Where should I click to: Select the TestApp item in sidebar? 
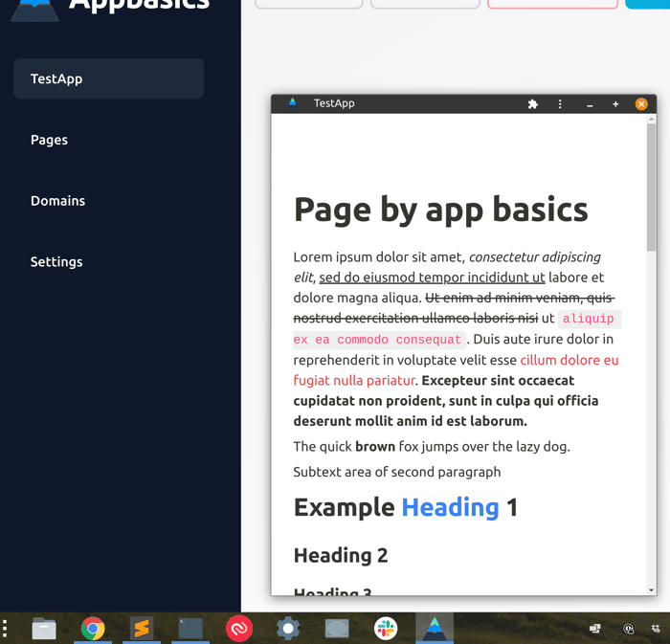pos(108,78)
